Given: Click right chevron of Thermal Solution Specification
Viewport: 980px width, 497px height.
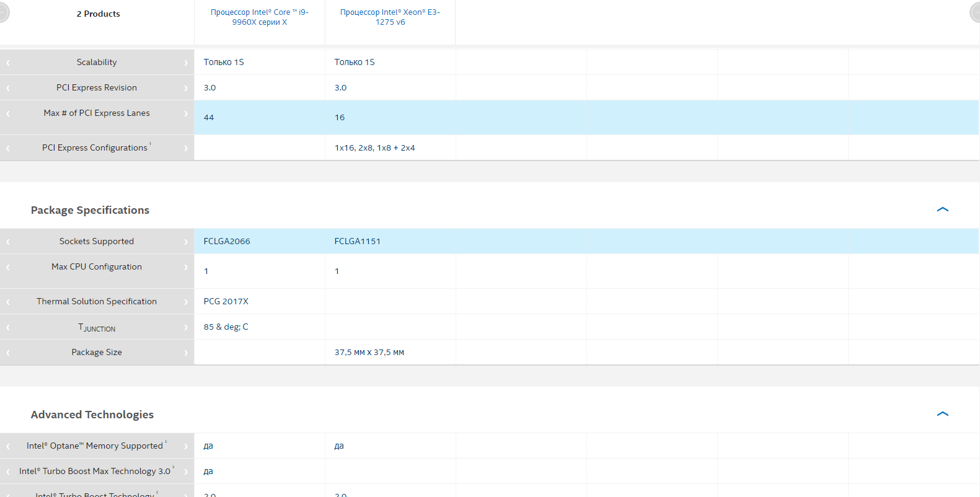Looking at the screenshot, I should click(185, 302).
